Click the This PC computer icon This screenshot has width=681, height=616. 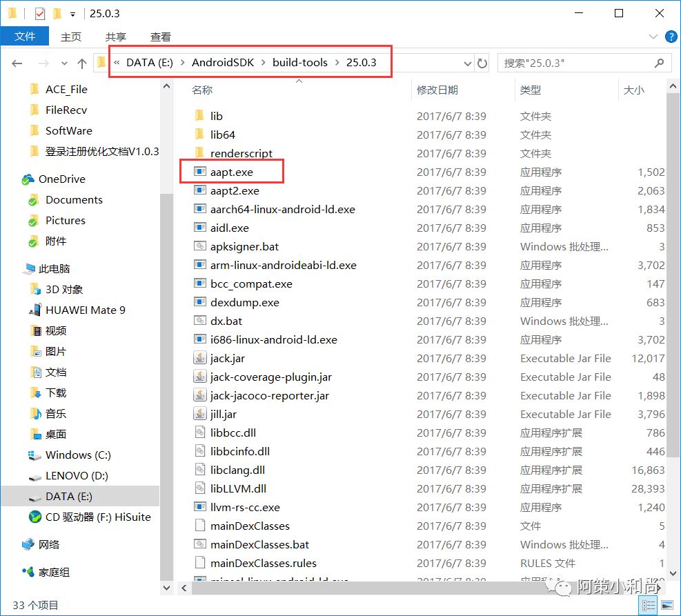(x=28, y=269)
